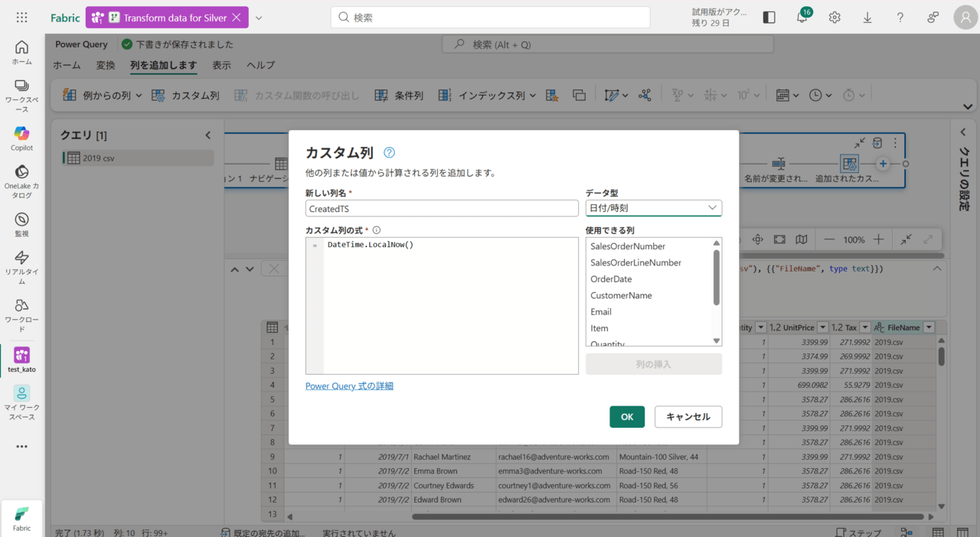The height and width of the screenshot is (537, 980).
Task: Collapse the Queries pane chevron
Action: click(207, 135)
